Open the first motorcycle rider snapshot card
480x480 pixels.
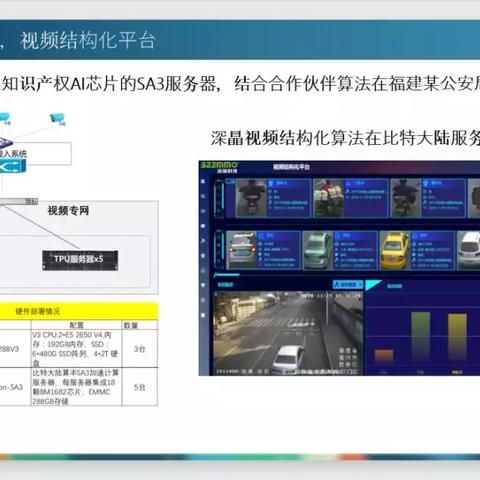273,198
